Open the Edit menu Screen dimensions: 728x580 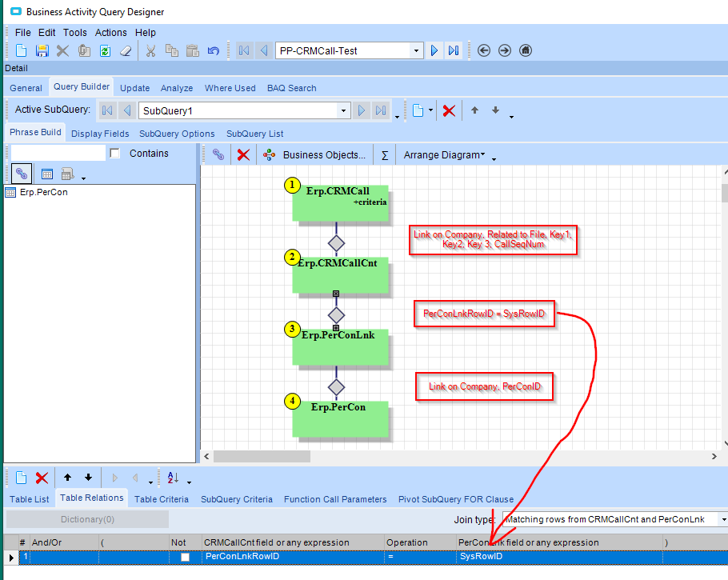point(46,33)
